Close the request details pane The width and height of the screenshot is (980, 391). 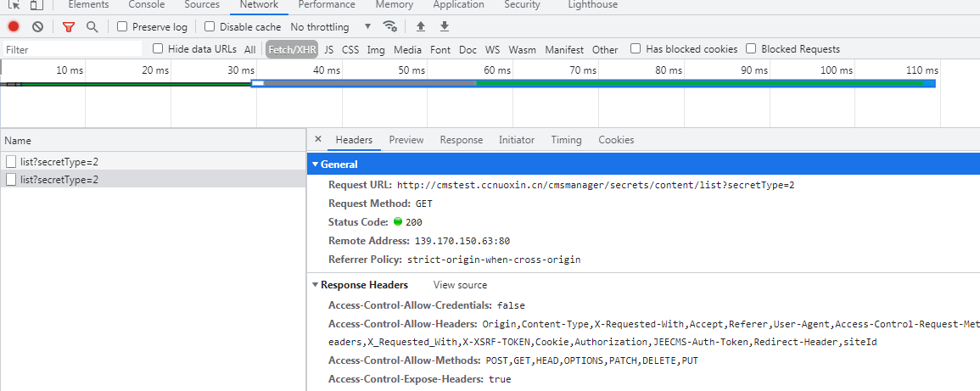[318, 140]
